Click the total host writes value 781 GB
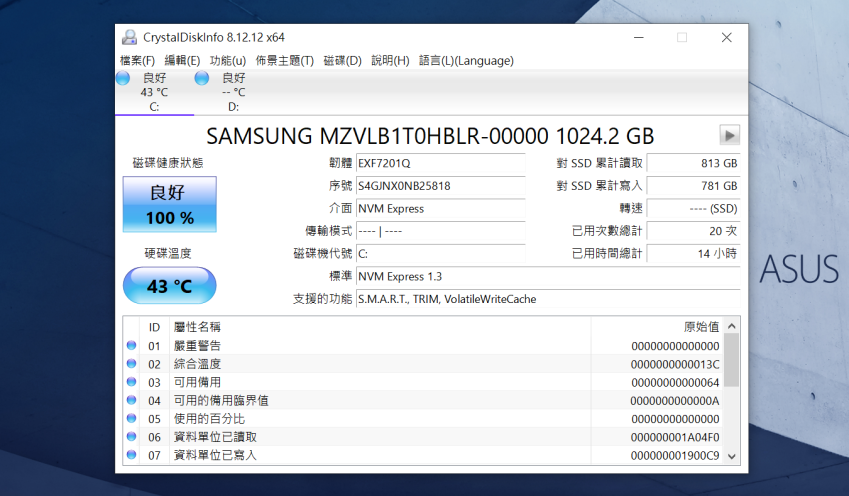 pos(694,186)
